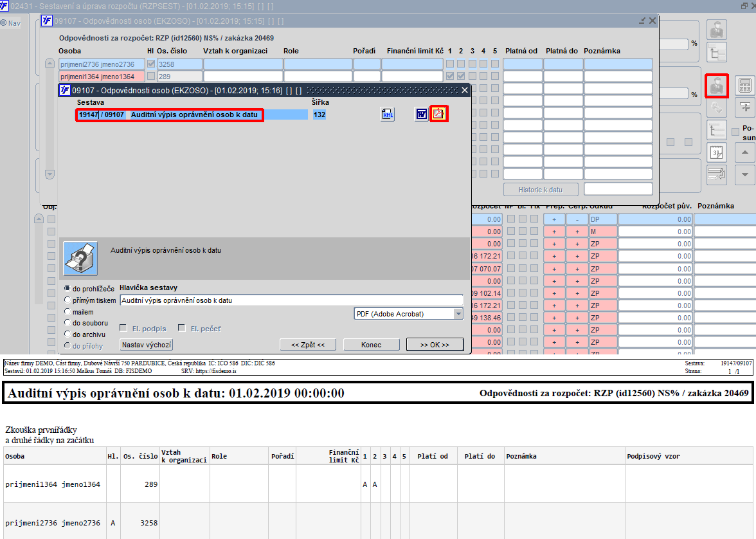This screenshot has height=539, width=756.
Task: Select 'do archivu' output option
Action: (x=67, y=334)
